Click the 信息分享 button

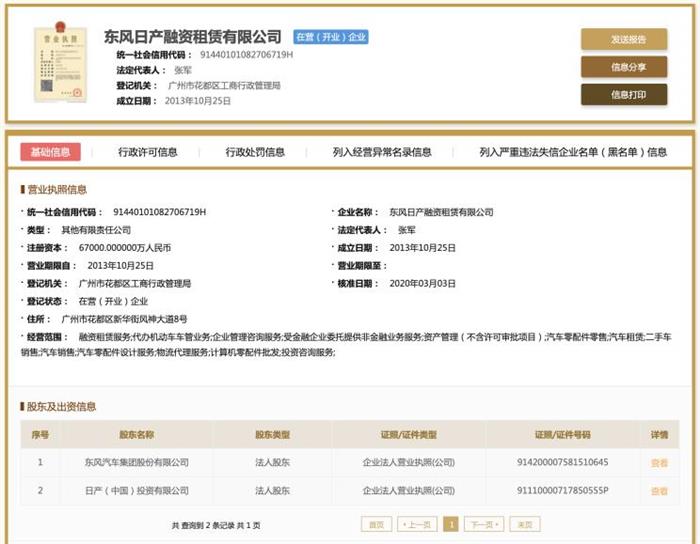(624, 67)
